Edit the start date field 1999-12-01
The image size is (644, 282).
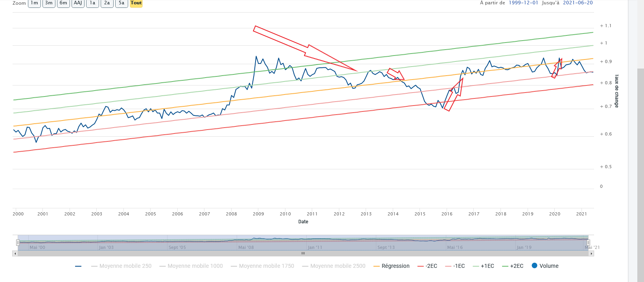(523, 3)
